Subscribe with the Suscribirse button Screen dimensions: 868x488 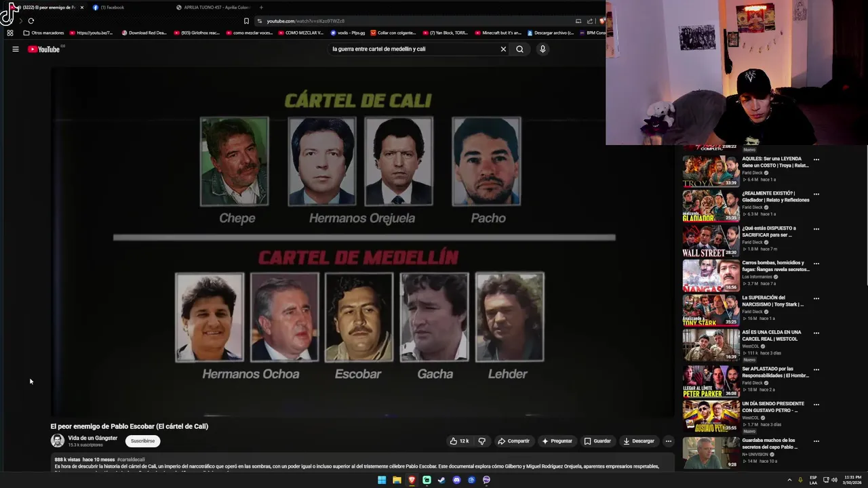142,441
